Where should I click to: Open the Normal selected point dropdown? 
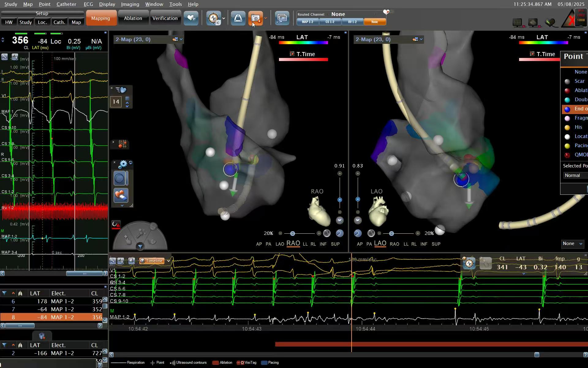tap(575, 175)
